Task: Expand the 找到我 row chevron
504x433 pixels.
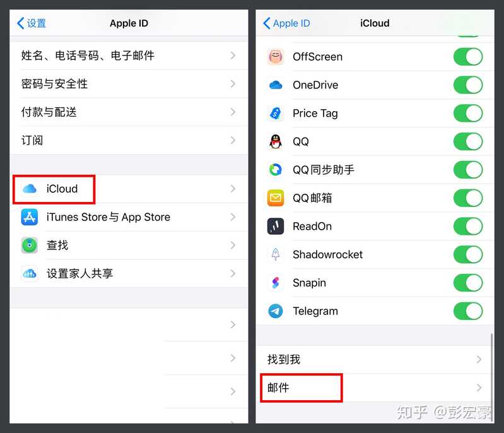Action: click(479, 359)
